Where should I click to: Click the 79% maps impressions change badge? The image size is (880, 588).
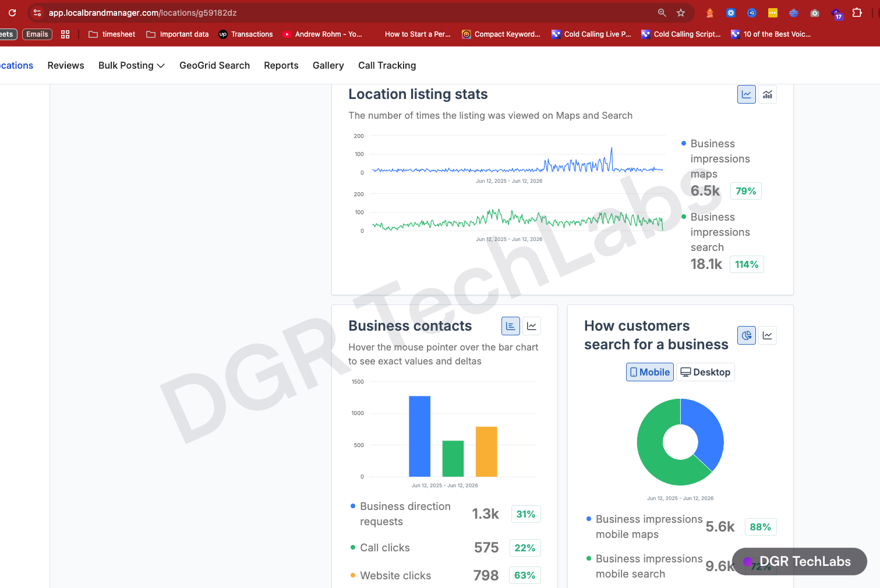(x=746, y=191)
